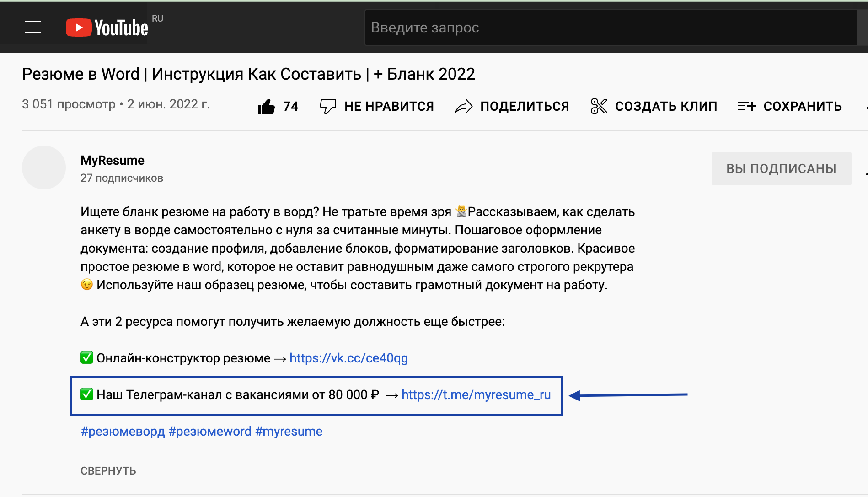Open the vk.cc/ce40qg link
The image size is (868, 497).
[x=349, y=358]
